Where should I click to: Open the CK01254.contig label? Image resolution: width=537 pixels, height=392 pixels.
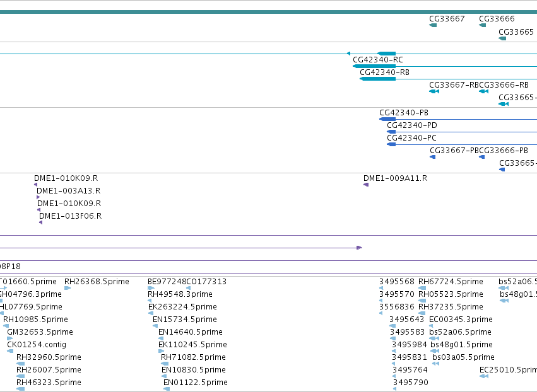(x=37, y=345)
